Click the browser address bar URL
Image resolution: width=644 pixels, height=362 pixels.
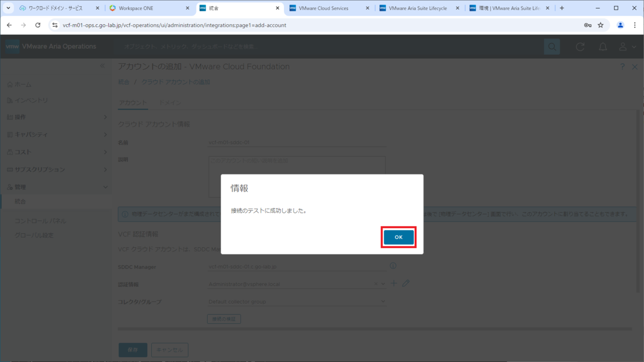pos(174,25)
